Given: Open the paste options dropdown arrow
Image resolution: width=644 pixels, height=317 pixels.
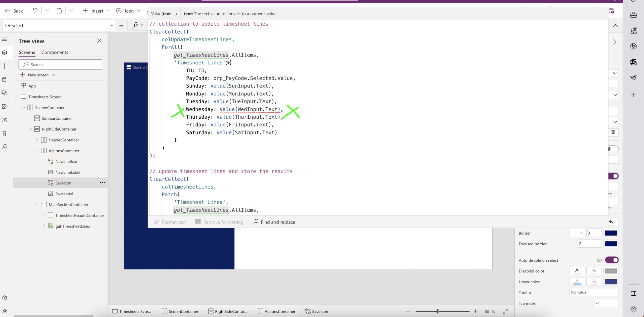Looking at the screenshot, I should [x=71, y=11].
